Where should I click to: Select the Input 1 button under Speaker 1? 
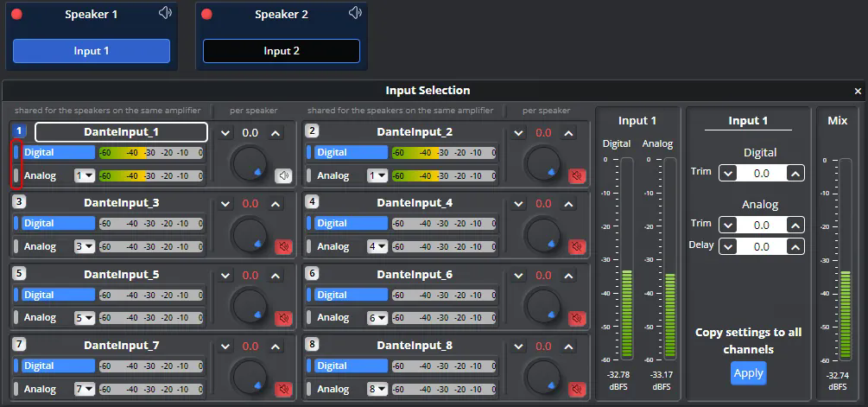coord(92,51)
